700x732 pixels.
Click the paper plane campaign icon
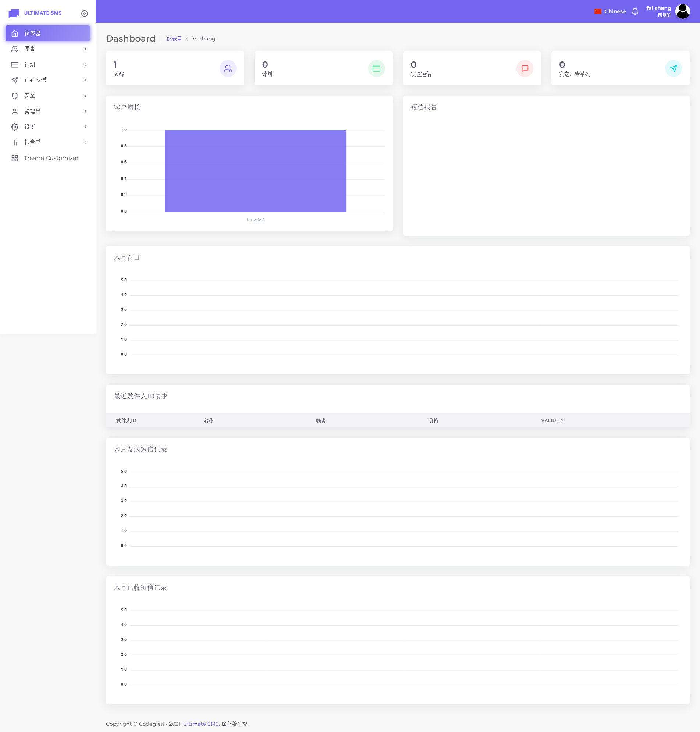673,69
